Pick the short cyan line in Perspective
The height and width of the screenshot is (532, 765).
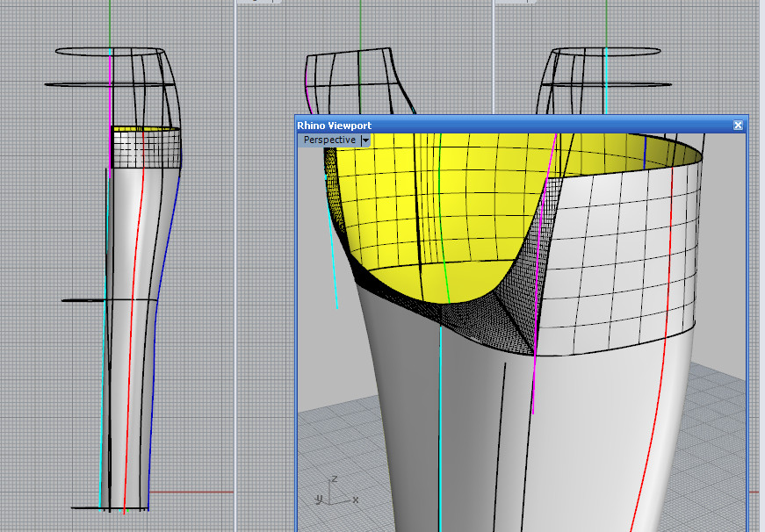(x=335, y=272)
